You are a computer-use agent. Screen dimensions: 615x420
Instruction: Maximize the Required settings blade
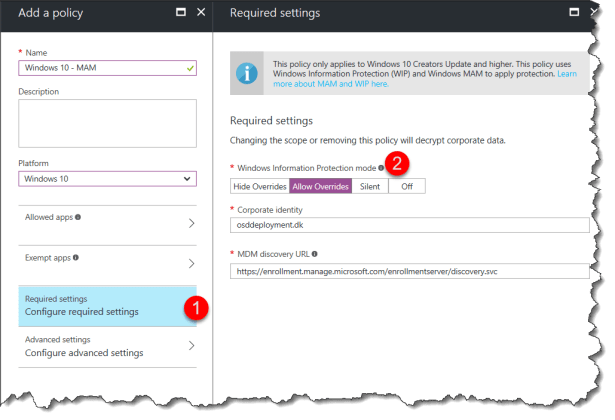pos(574,12)
